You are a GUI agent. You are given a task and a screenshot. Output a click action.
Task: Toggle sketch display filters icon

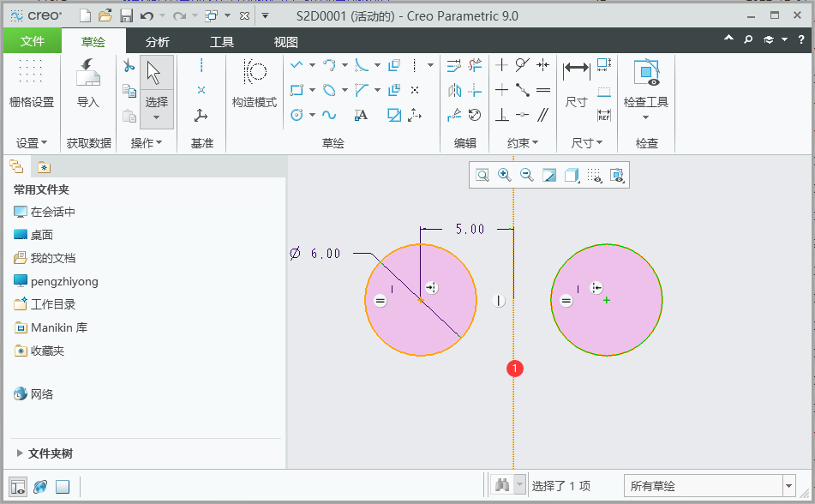tap(594, 175)
